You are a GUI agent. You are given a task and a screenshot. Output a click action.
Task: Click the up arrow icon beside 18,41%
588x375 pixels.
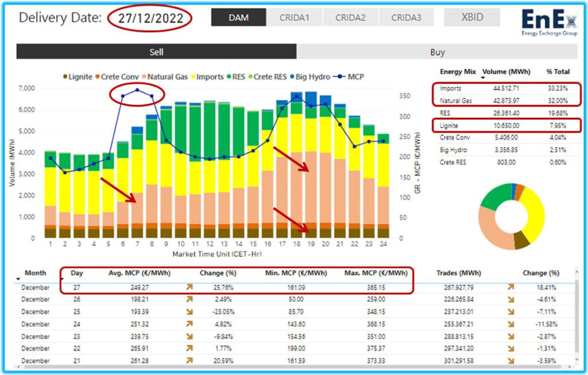click(510, 287)
